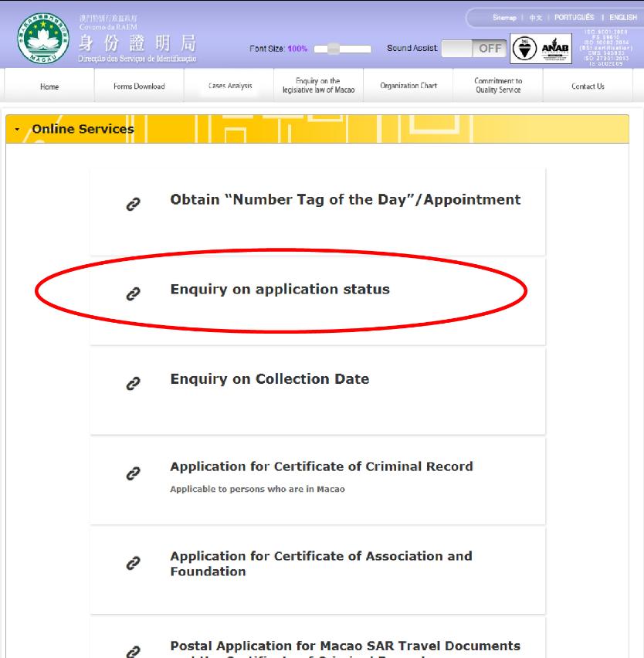Viewport: 644px width, 658px height.
Task: Click the Online Services heading
Action: [83, 129]
